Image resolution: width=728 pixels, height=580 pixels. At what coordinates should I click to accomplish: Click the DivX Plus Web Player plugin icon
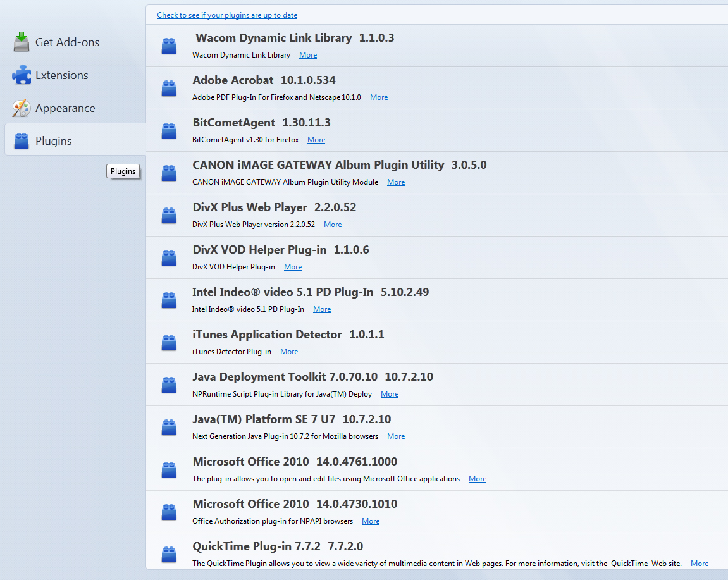(168, 216)
